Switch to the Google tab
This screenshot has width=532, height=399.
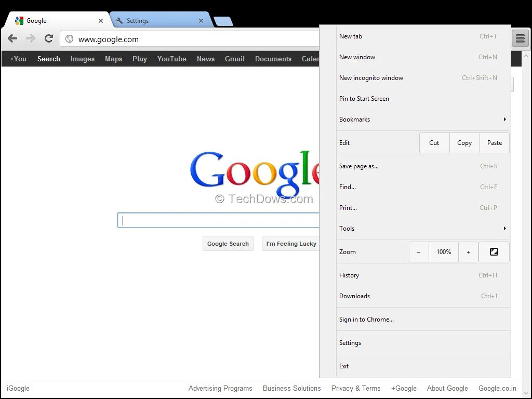(x=58, y=20)
